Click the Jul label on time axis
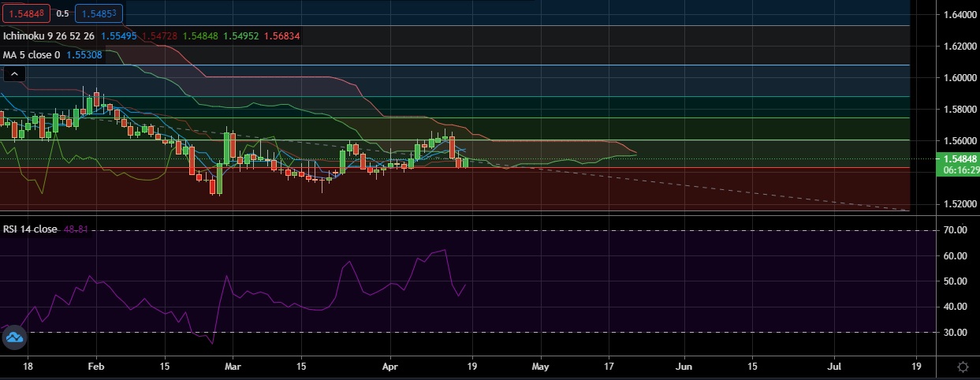This screenshot has width=980, height=380. point(836,367)
